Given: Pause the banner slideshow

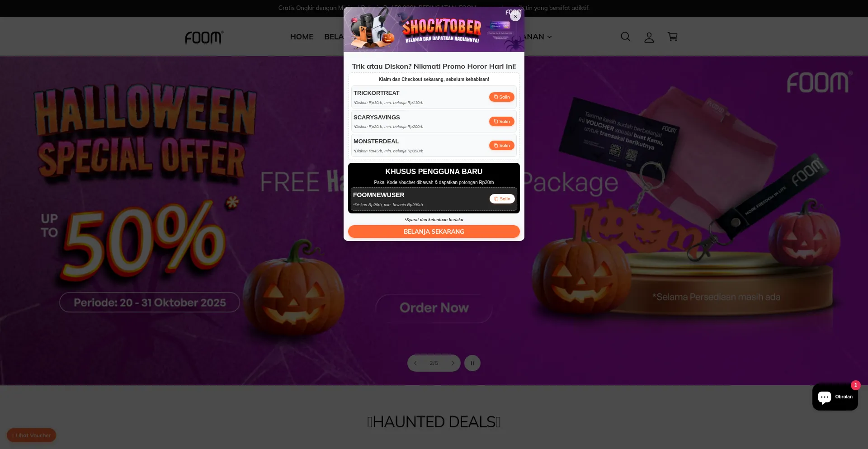Looking at the screenshot, I should (x=472, y=363).
